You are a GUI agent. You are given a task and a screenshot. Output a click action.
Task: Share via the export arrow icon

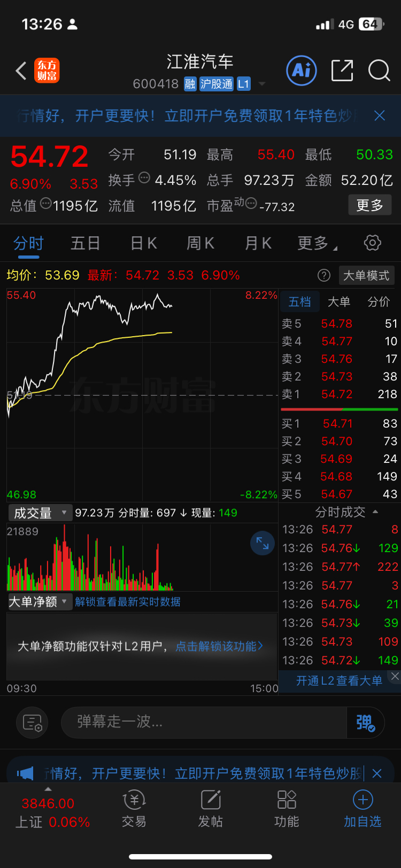coord(342,71)
